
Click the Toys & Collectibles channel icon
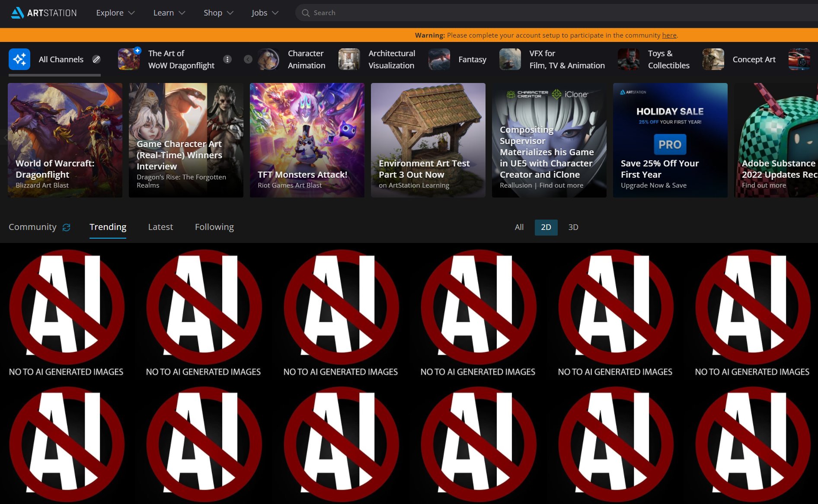click(x=628, y=59)
